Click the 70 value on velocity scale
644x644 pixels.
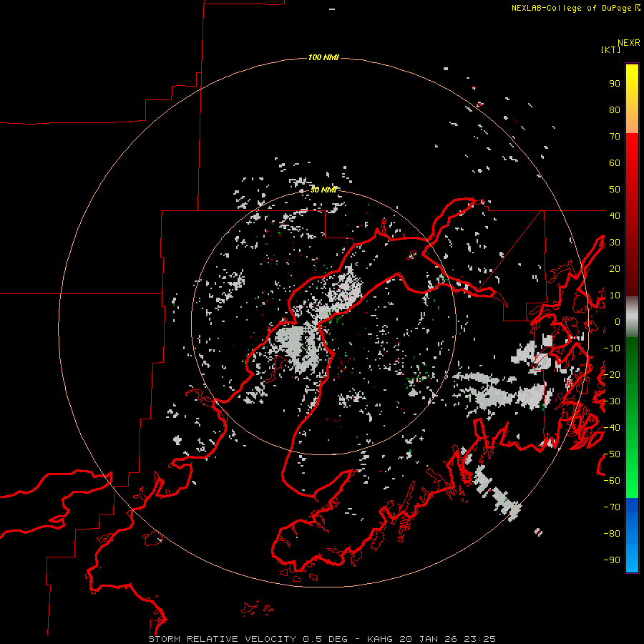click(615, 137)
